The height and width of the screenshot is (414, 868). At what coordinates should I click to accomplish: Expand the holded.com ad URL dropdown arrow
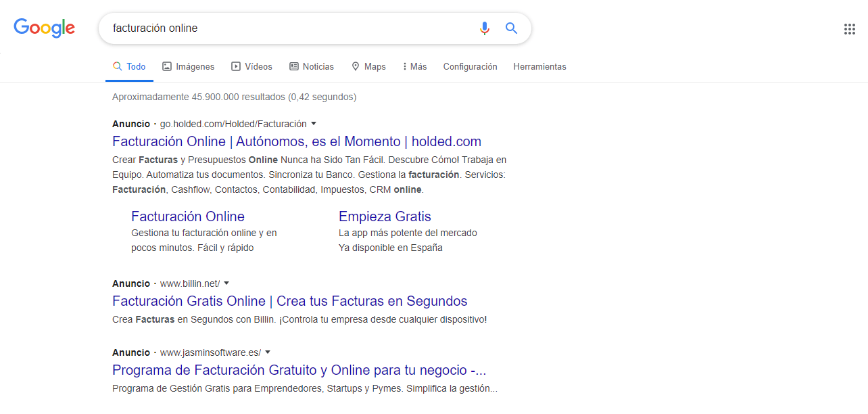click(314, 124)
